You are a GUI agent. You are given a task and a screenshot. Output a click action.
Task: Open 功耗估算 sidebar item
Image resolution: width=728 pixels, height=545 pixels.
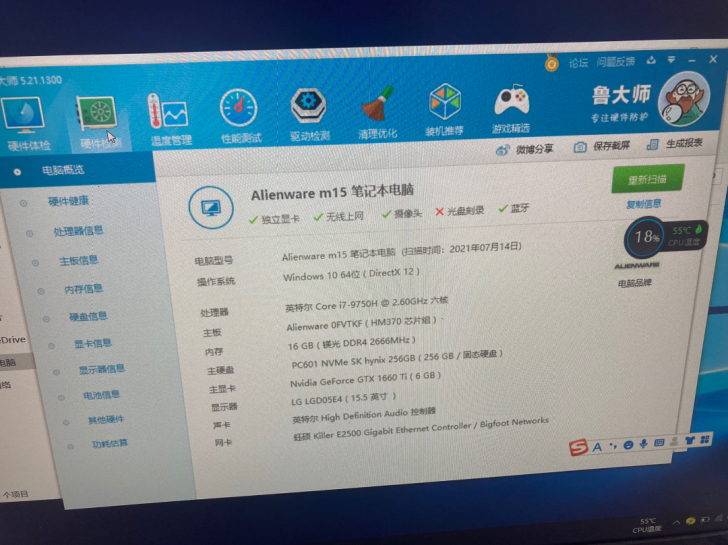click(110, 444)
